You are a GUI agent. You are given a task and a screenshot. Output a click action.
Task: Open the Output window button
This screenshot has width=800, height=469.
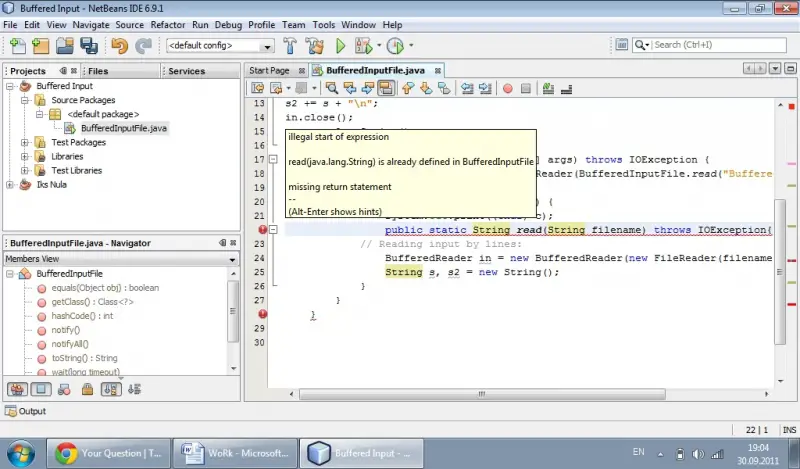click(x=26, y=411)
